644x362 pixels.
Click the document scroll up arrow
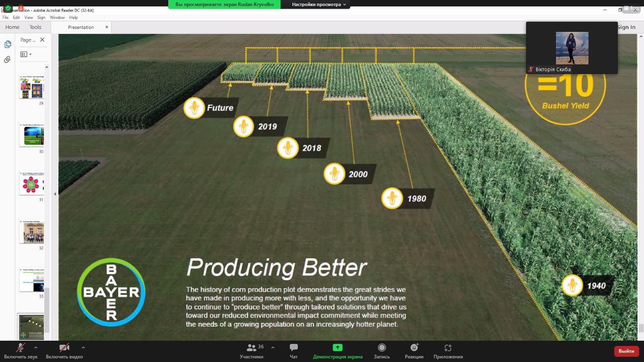(641, 37)
